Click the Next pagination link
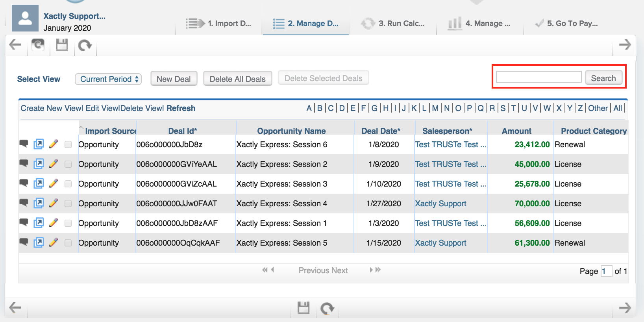644x322 pixels. (x=339, y=270)
